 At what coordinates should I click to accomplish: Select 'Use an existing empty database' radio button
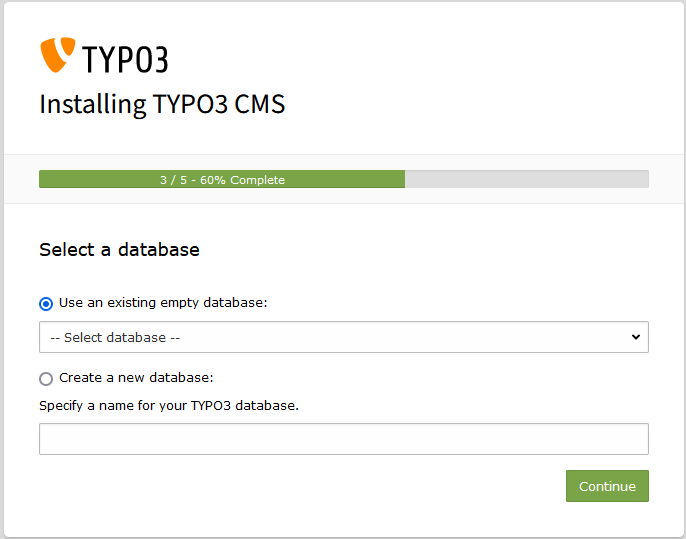click(46, 304)
